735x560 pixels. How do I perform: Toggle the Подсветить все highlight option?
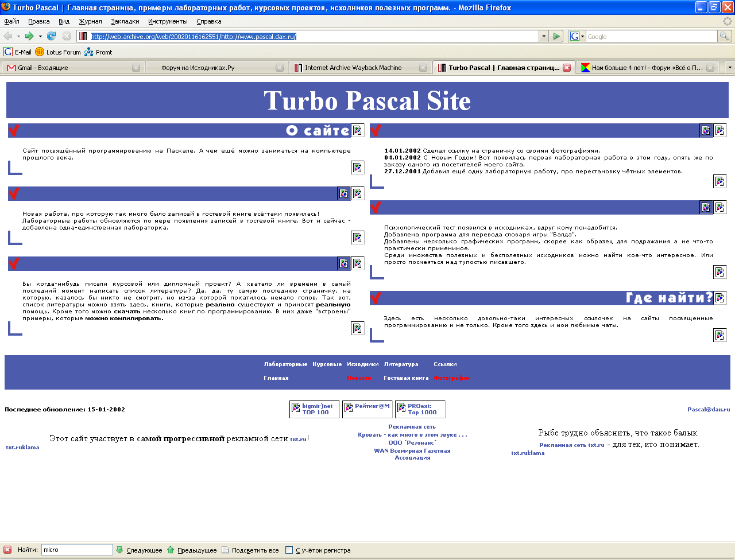point(250,550)
